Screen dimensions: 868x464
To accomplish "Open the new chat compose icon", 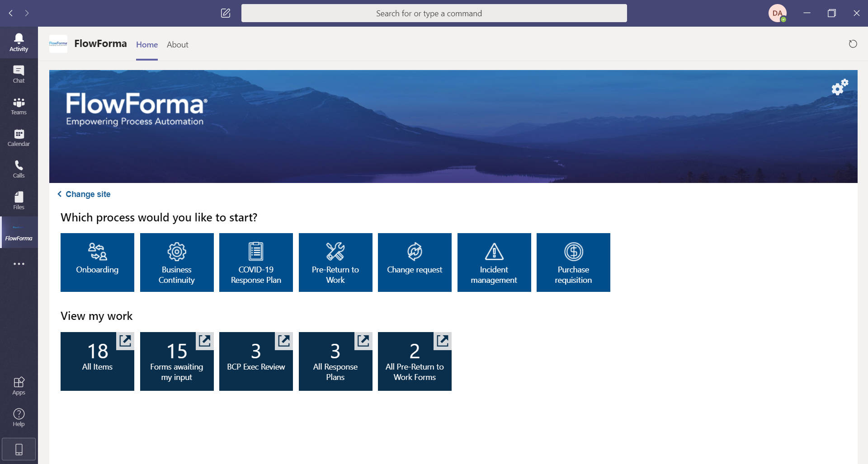I will coord(225,13).
